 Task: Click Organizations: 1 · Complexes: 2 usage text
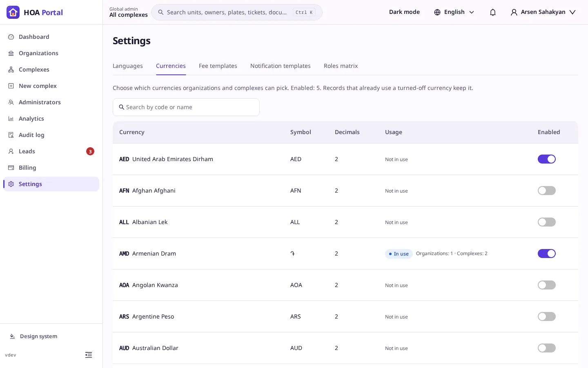(x=452, y=254)
